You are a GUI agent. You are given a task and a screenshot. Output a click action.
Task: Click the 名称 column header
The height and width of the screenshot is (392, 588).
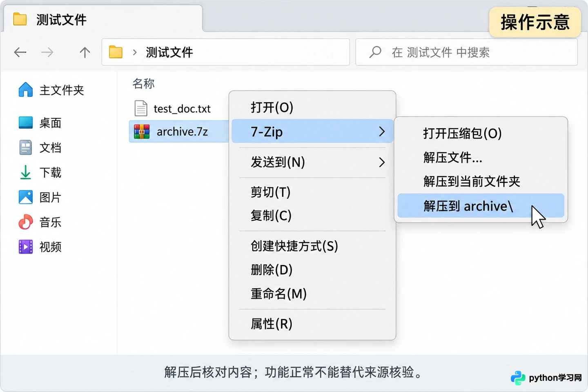(x=143, y=84)
